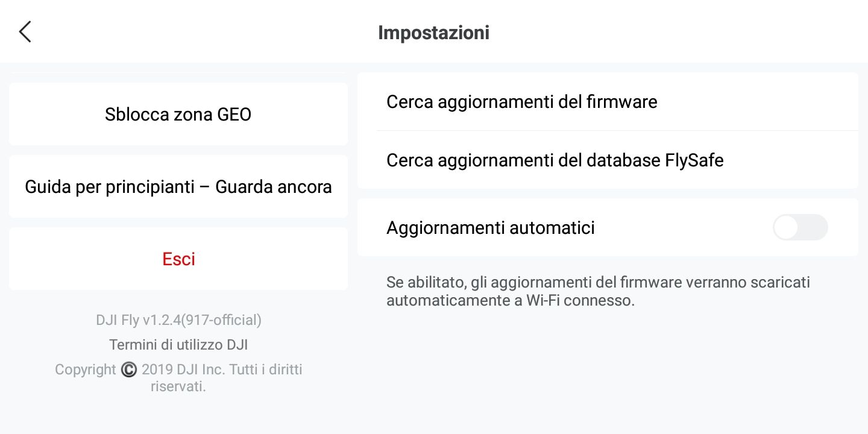
Task: Enable the Aggiornamenti automatici switch
Action: 800,228
